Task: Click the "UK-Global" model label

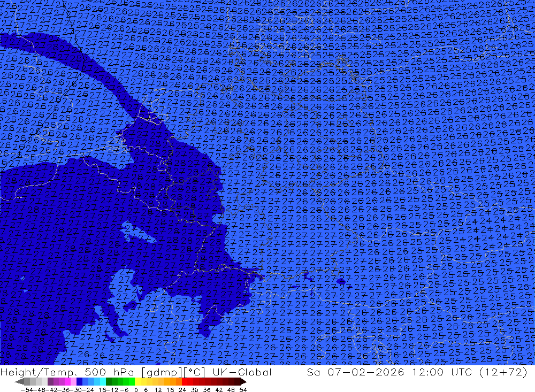Action: (242, 372)
